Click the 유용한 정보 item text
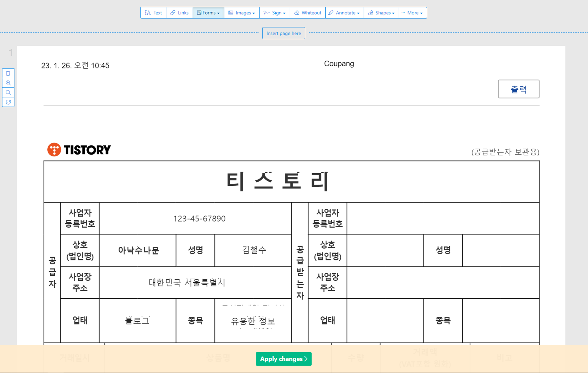This screenshot has width=588, height=373. pos(253,321)
